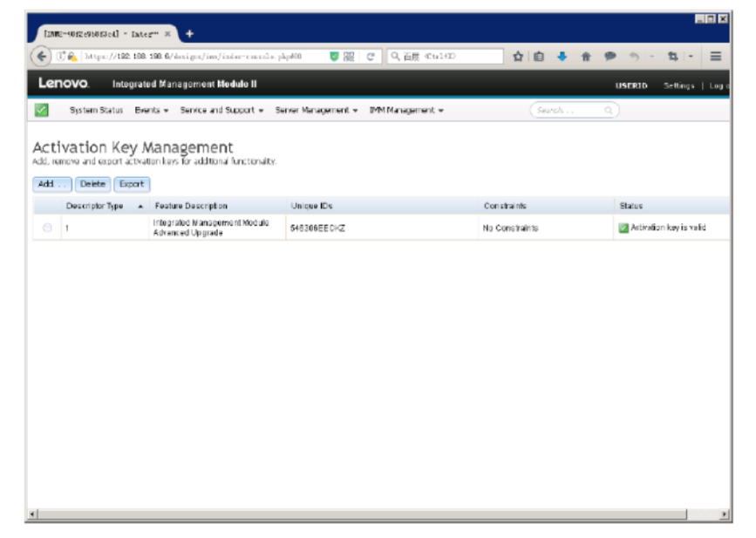The image size is (756, 538).
Task: Open System Status page
Action: [96, 111]
